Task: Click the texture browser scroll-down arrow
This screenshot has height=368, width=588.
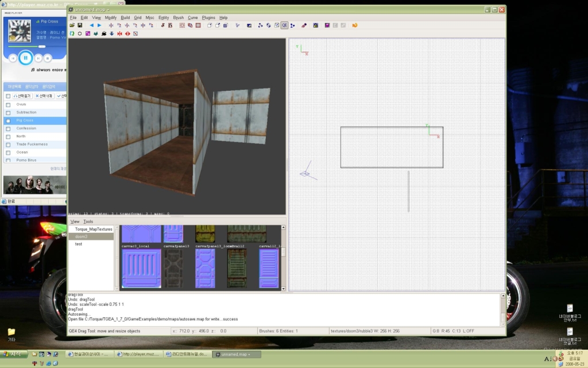Action: 283,289
